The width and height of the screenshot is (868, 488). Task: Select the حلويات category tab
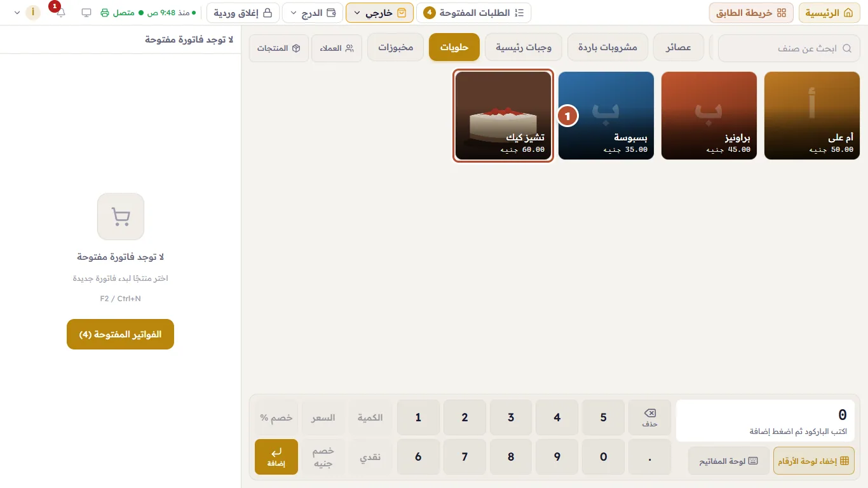(454, 48)
